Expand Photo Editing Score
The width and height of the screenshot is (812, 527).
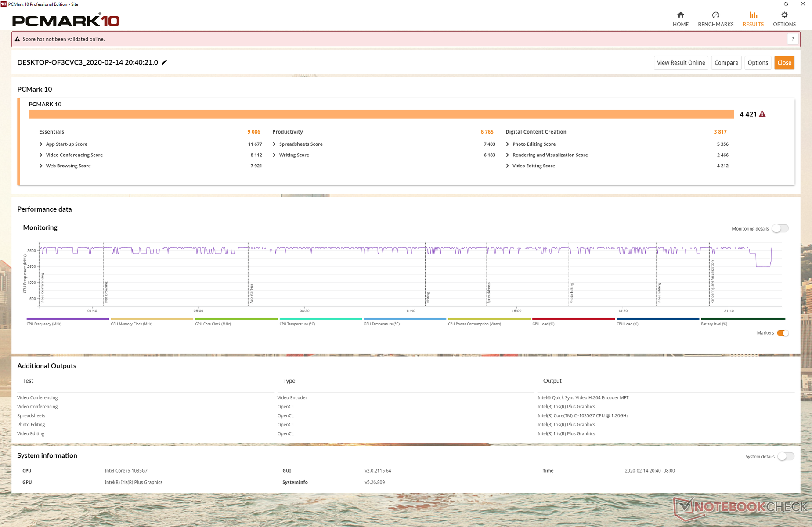pyautogui.click(x=508, y=144)
